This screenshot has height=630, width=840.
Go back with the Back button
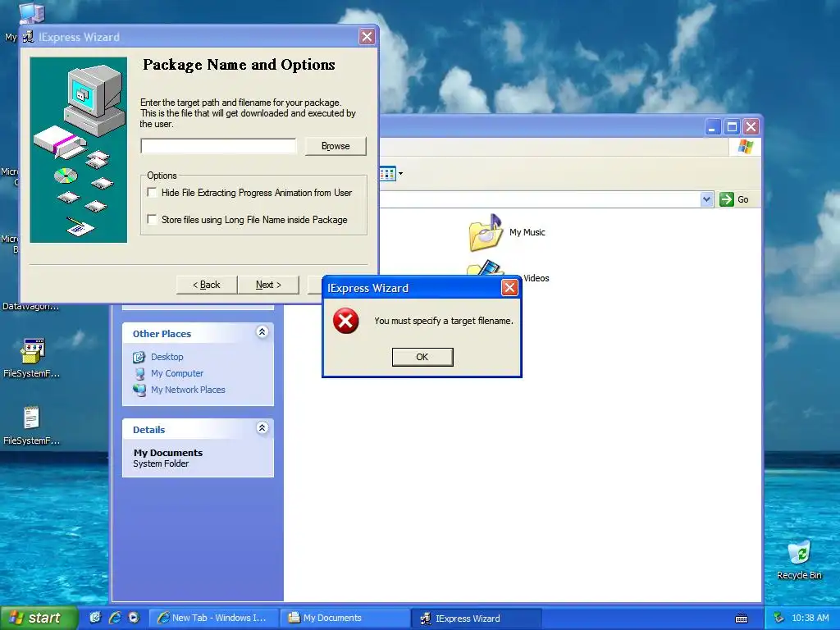coord(206,285)
